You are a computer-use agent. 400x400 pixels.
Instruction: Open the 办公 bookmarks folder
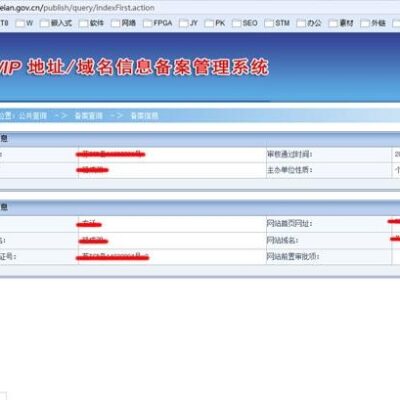click(x=309, y=23)
